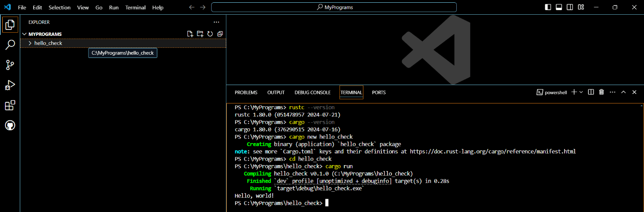
Task: Select the powershell terminal label
Action: pos(552,92)
